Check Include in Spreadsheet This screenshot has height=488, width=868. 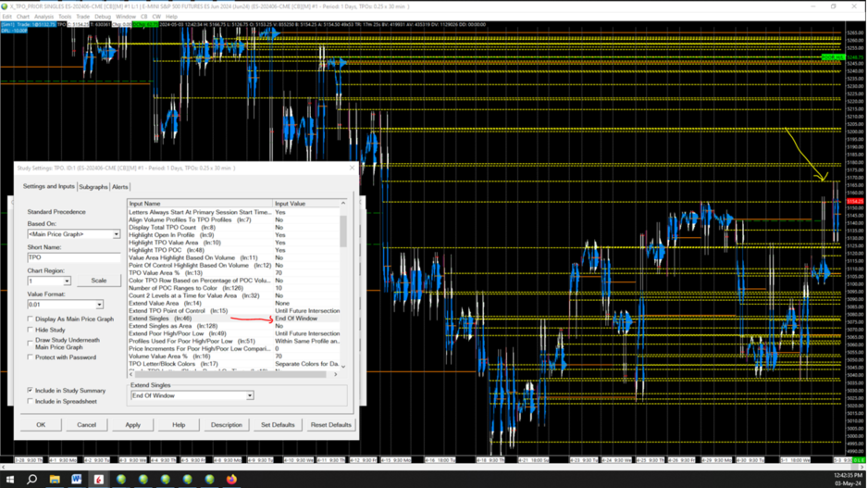(31, 401)
